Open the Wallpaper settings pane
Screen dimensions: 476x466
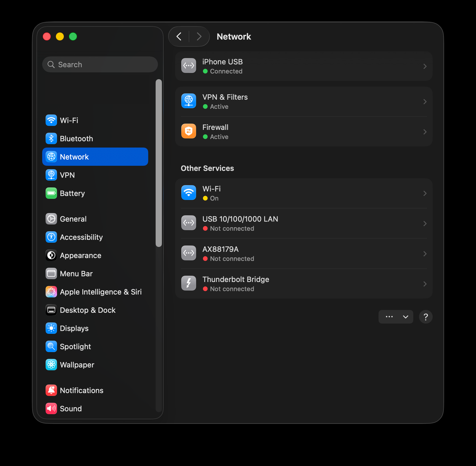(x=77, y=365)
